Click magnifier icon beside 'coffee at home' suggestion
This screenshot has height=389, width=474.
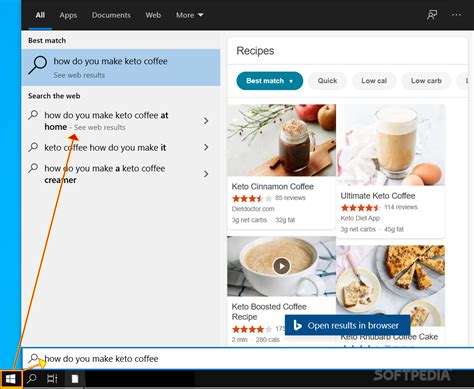click(x=33, y=115)
